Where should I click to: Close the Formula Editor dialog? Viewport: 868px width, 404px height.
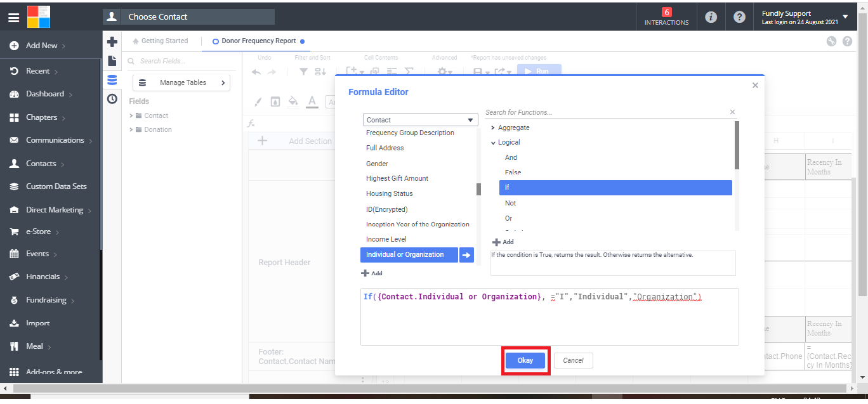(x=755, y=85)
